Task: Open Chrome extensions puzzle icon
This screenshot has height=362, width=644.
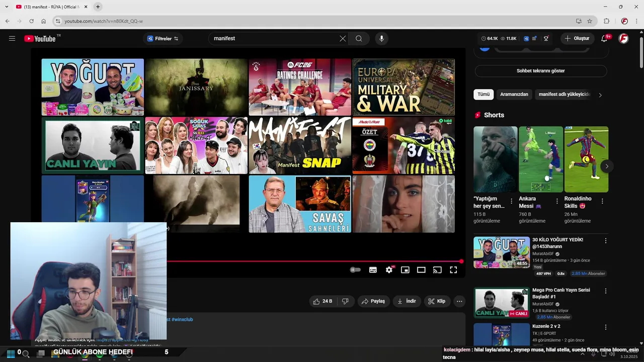Action: [606, 21]
